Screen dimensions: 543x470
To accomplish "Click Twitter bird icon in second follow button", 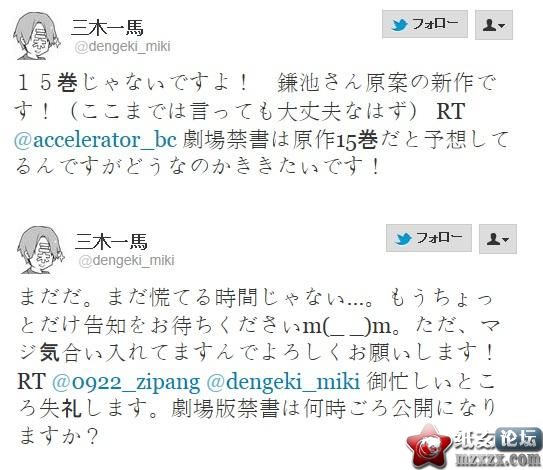I will coord(404,239).
